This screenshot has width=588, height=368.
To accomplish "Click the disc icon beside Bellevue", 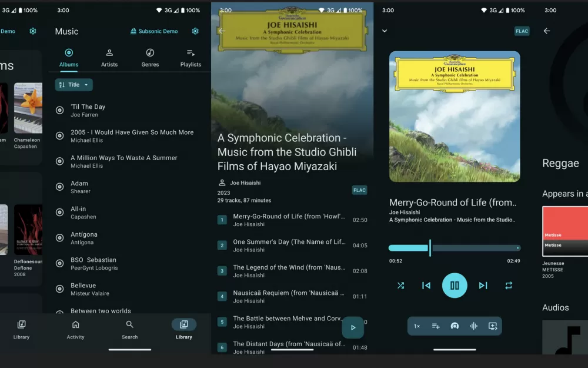I will (59, 289).
